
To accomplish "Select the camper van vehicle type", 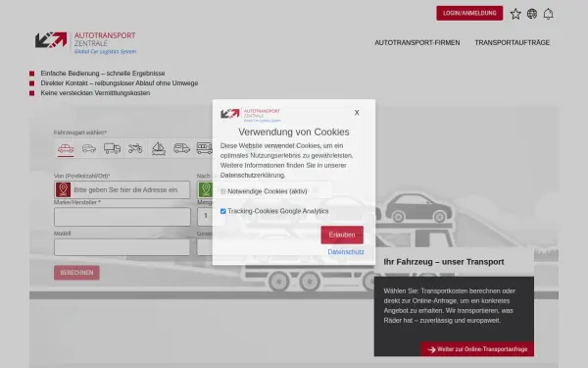I will [182, 149].
